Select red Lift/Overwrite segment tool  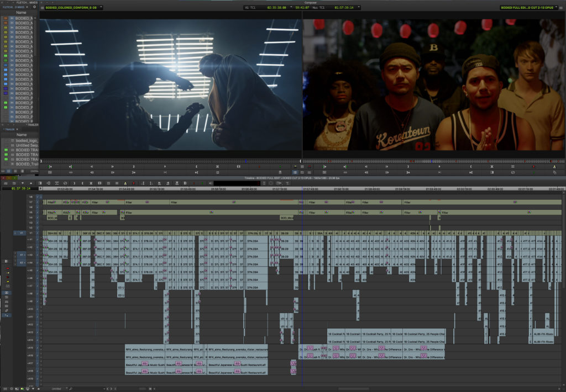coord(8,269)
